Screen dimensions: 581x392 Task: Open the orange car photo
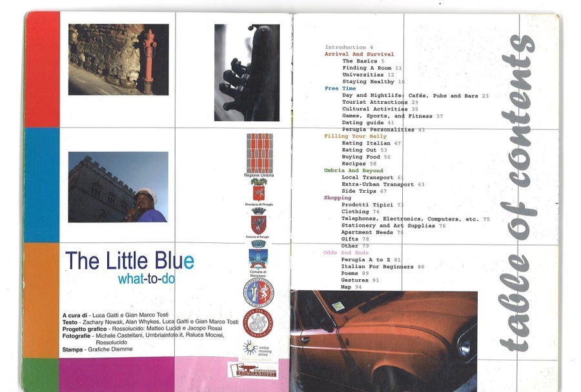pyautogui.click(x=383, y=341)
